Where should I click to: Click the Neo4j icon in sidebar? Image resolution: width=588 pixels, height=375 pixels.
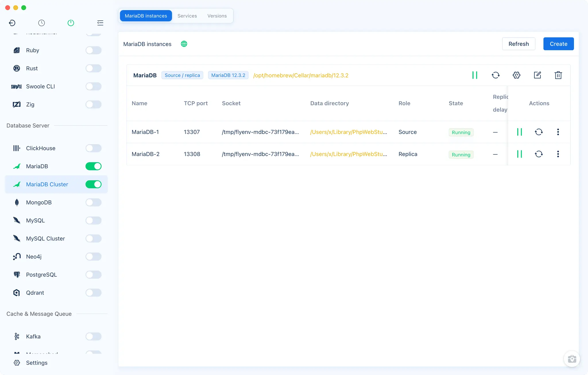17,257
